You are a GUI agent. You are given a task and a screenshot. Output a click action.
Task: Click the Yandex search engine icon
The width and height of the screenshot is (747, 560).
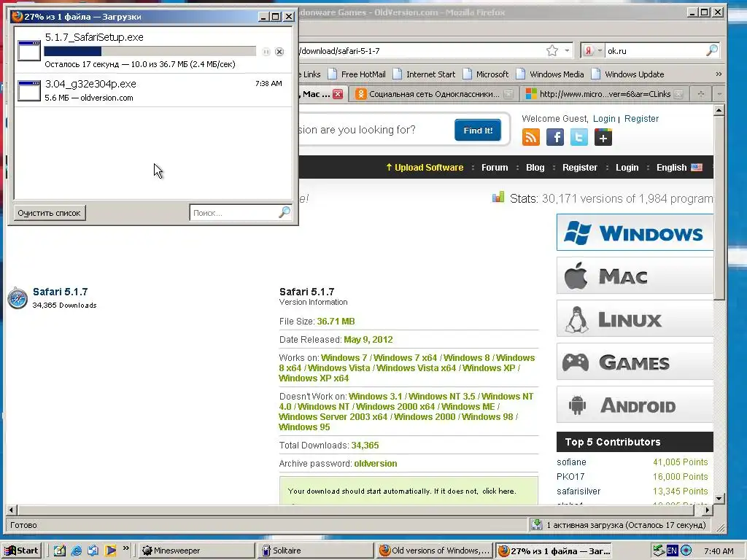589,50
